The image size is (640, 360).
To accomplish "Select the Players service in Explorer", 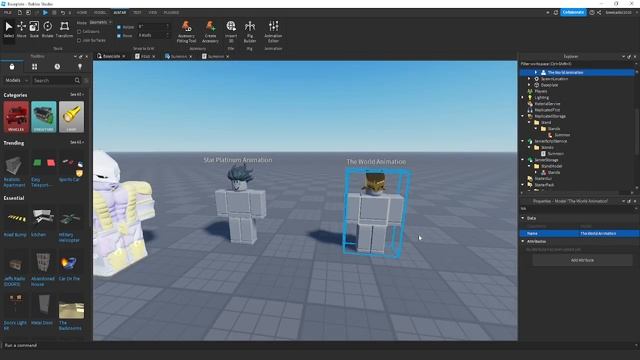I will pos(540,91).
